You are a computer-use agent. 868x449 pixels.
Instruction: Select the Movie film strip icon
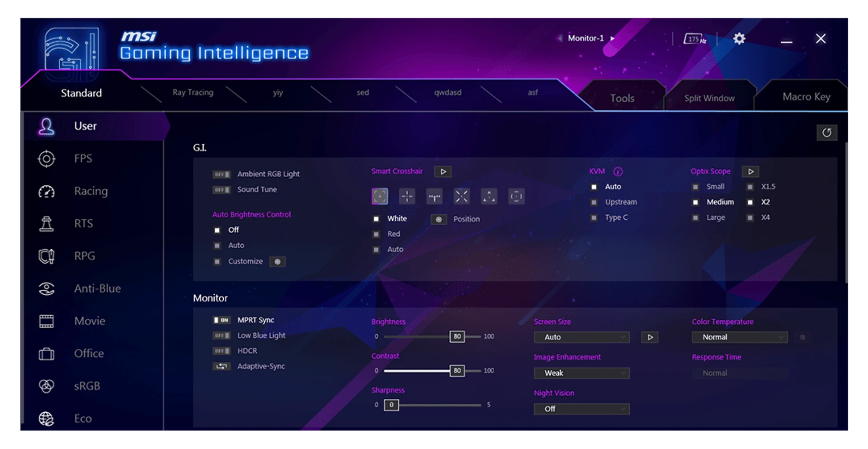pyautogui.click(x=46, y=321)
